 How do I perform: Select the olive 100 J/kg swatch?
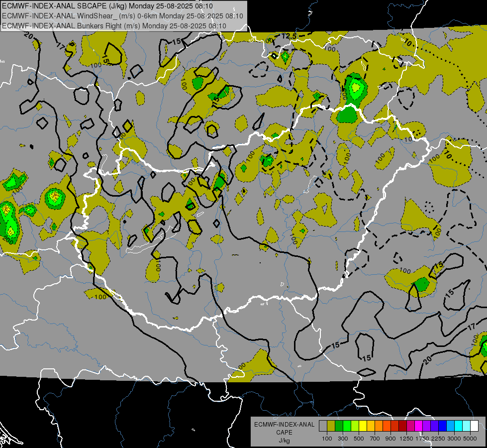(x=331, y=426)
